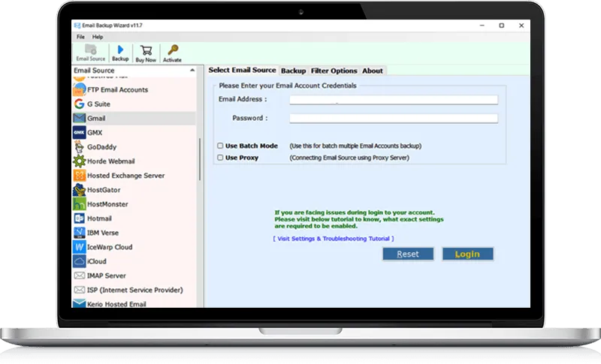This screenshot has height=364, width=601.
Task: Enable the Use Proxy checkbox
Action: click(x=220, y=158)
